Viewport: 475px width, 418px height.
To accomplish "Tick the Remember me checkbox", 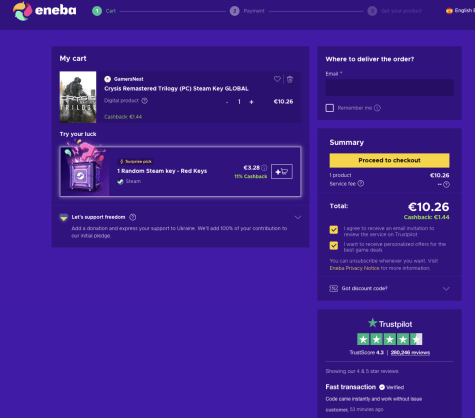I will 330,108.
